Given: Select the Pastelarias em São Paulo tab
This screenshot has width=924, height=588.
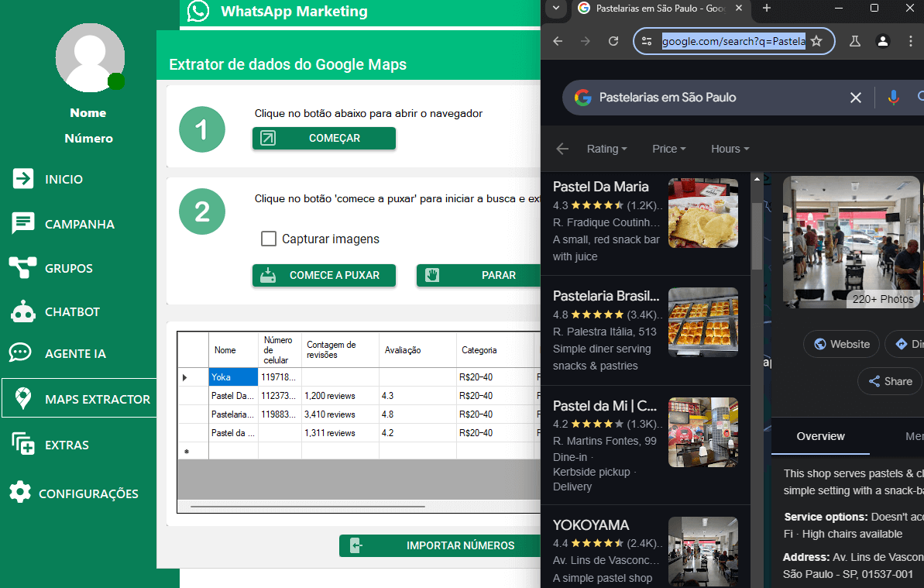Looking at the screenshot, I should click(x=660, y=9).
